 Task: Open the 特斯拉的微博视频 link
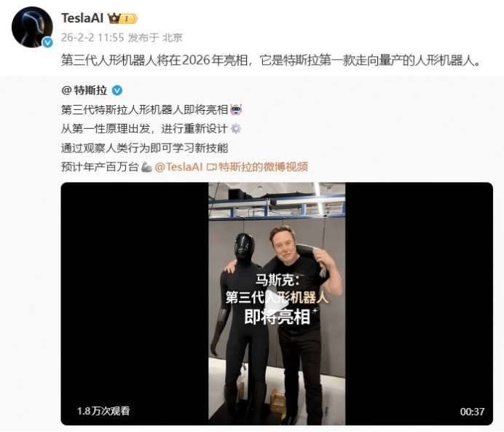[263, 167]
